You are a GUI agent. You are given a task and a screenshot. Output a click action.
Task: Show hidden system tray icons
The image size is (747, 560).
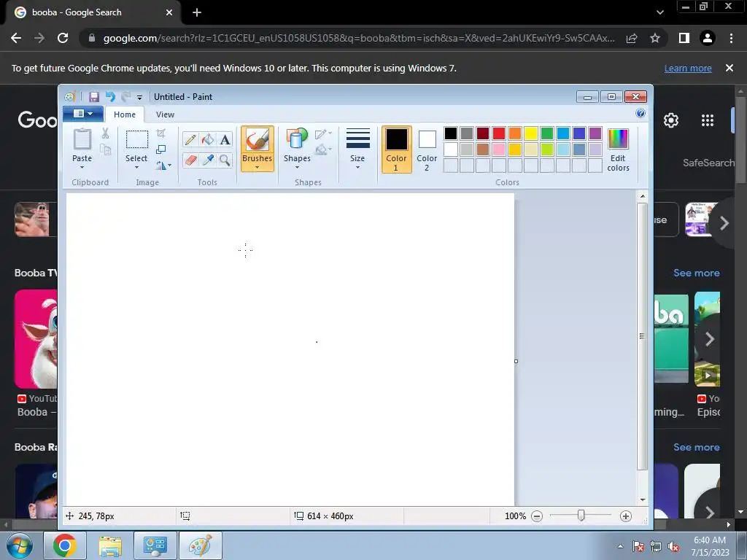pos(620,546)
